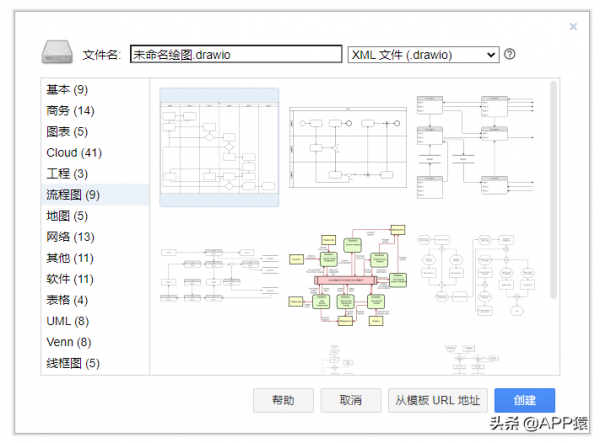Open the UML (8) template category
Image resolution: width=600 pixels, height=443 pixels.
[67, 321]
